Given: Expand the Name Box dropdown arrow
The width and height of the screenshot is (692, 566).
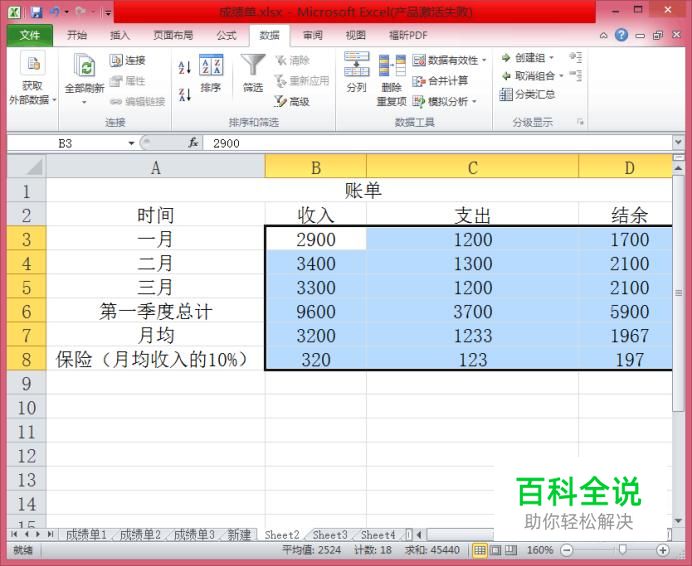Looking at the screenshot, I should 131,143.
